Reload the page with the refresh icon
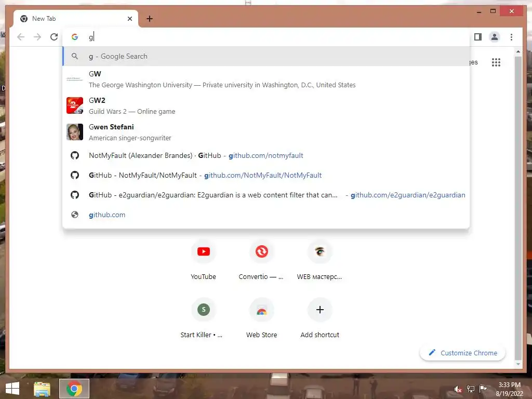This screenshot has height=399, width=532. pyautogui.click(x=54, y=37)
